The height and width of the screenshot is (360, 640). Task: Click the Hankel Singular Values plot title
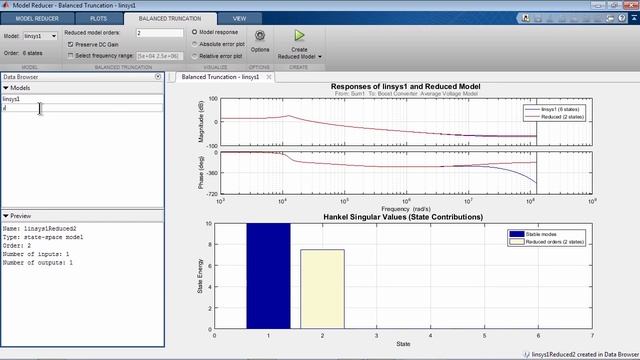[x=403, y=217]
